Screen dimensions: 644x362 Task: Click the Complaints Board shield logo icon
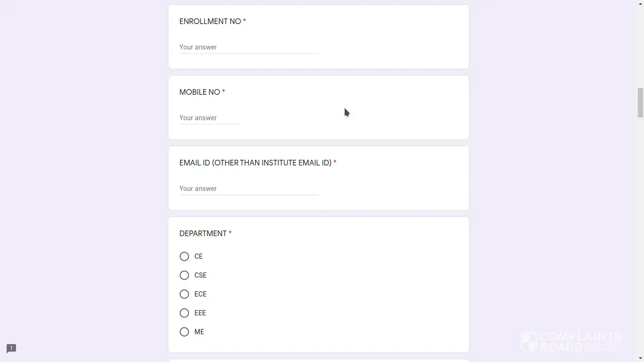coord(529,342)
